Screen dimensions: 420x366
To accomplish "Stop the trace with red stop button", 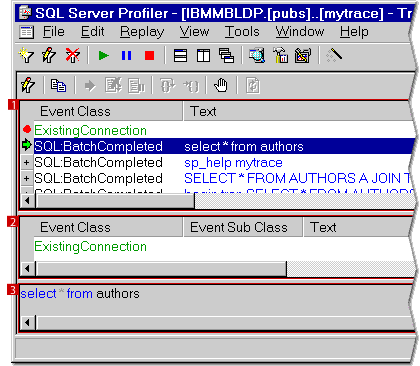I will coord(149,55).
